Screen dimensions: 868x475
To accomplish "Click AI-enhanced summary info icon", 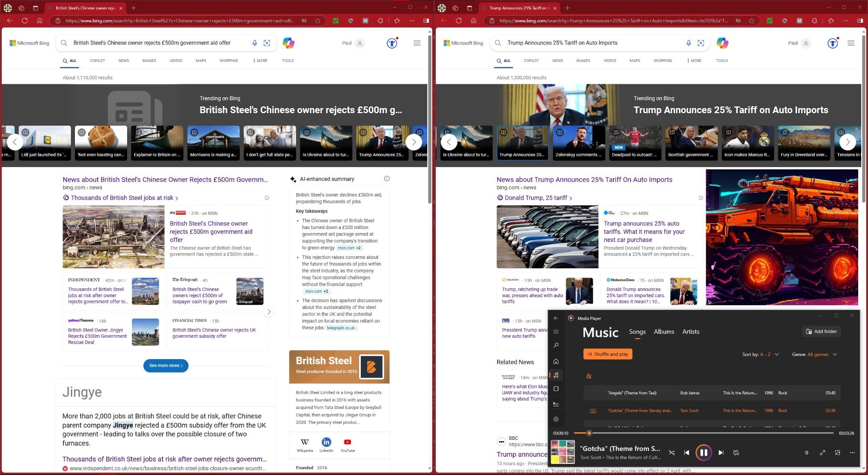I will (387, 179).
